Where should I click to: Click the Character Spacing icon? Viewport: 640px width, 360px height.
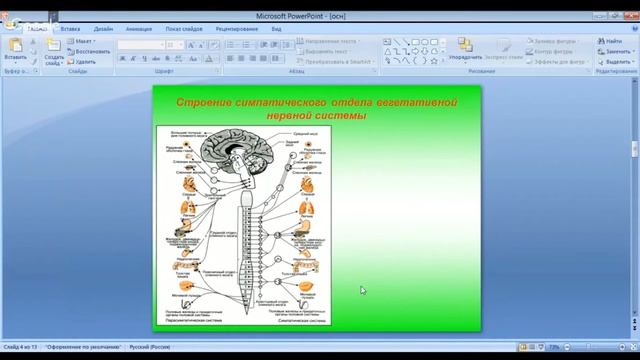point(179,59)
